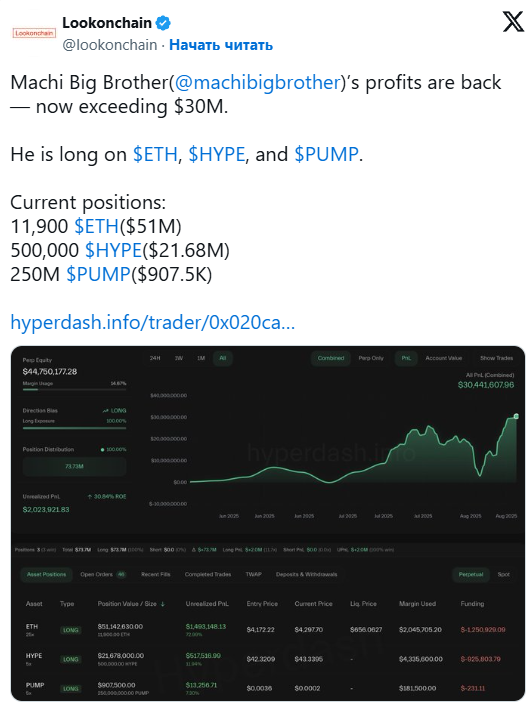532x708 pixels.
Task: Switch to Perp Only view
Action: (x=371, y=358)
